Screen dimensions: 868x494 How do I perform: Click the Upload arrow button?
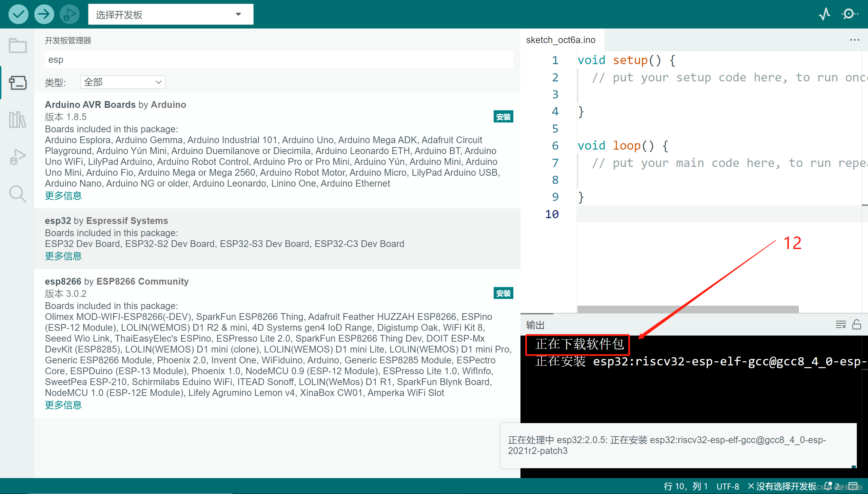(44, 14)
